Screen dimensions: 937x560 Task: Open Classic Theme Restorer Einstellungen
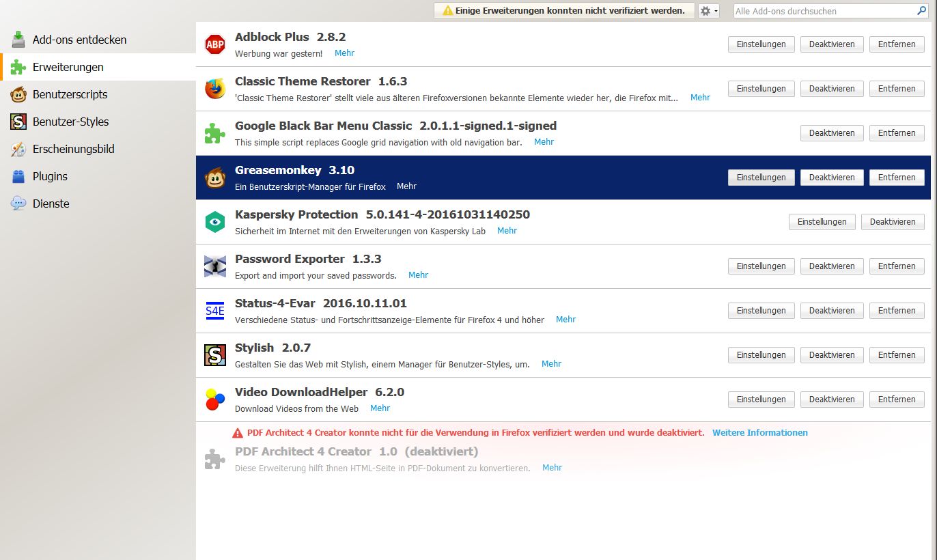(x=761, y=89)
